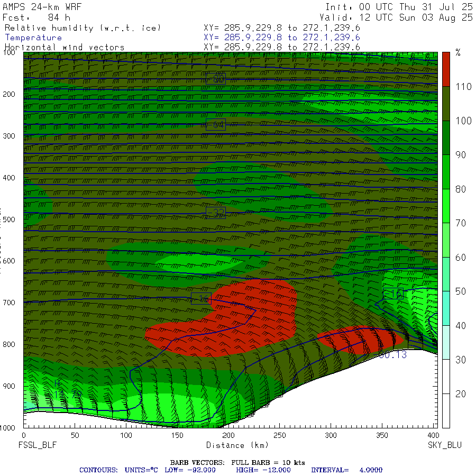Select the light green colorbar segment between 60 and 70

[446, 240]
